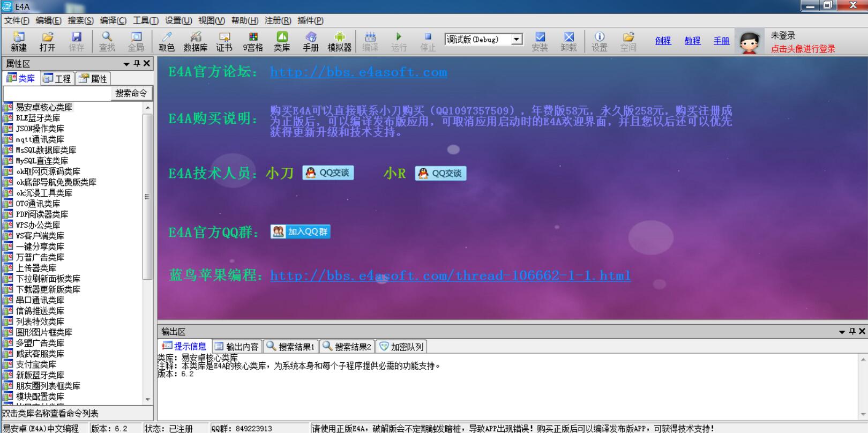Select 易安卓核心类库 in the library list
The width and height of the screenshot is (868, 433).
44,107
